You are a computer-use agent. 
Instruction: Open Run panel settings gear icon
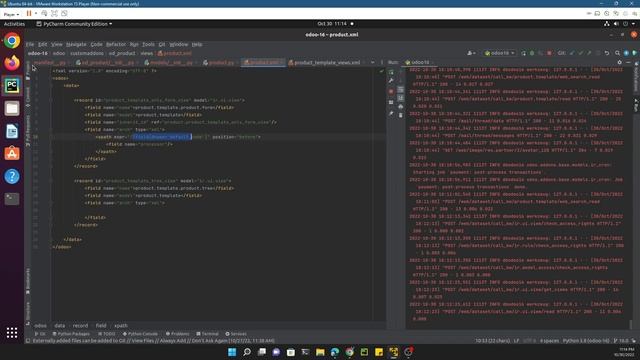pyautogui.click(x=620, y=62)
